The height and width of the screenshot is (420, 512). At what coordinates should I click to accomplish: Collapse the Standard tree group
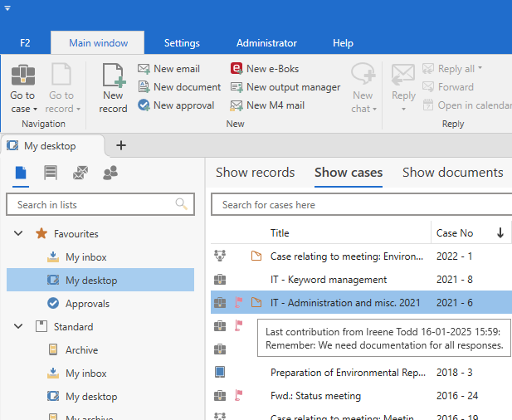click(18, 327)
